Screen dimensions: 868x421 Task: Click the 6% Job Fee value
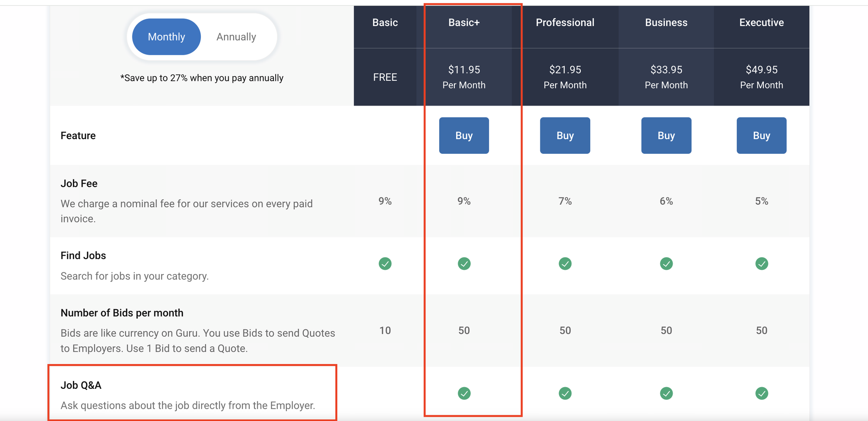tap(666, 201)
